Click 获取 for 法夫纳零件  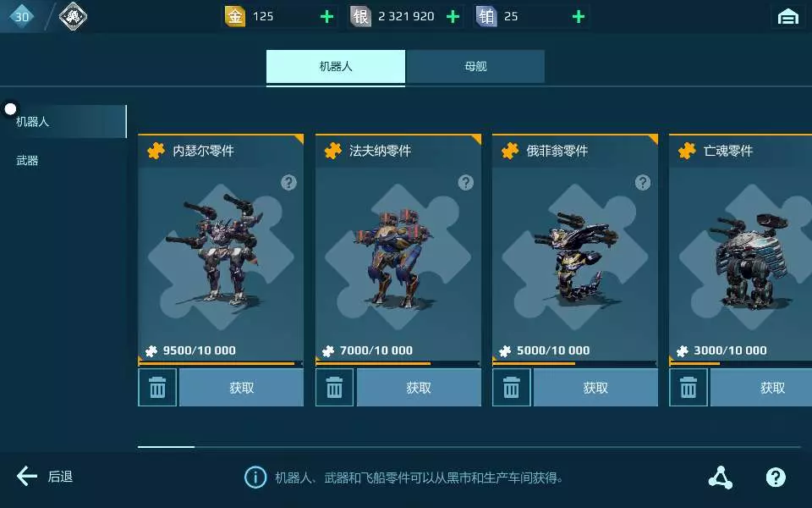(419, 387)
